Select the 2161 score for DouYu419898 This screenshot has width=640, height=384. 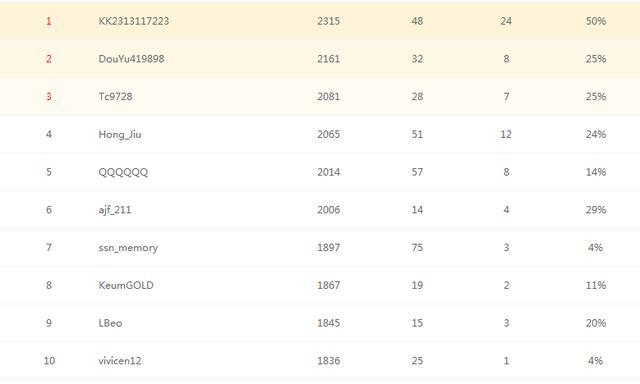tap(329, 59)
